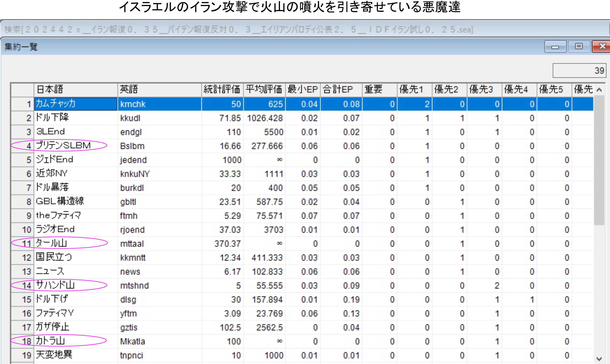Click the 2562.5 average value
This screenshot has width=610, height=364.
click(x=265, y=328)
